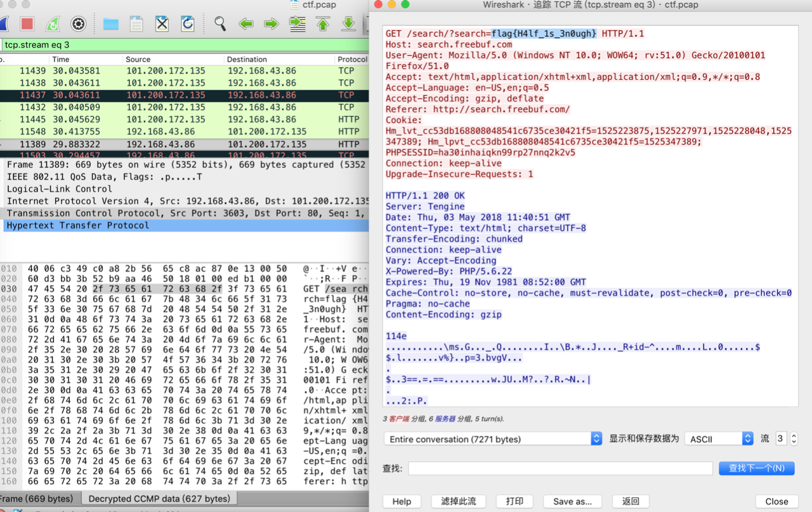Click the 查找 search input field
The width and height of the screenshot is (812, 512).
coord(560,468)
